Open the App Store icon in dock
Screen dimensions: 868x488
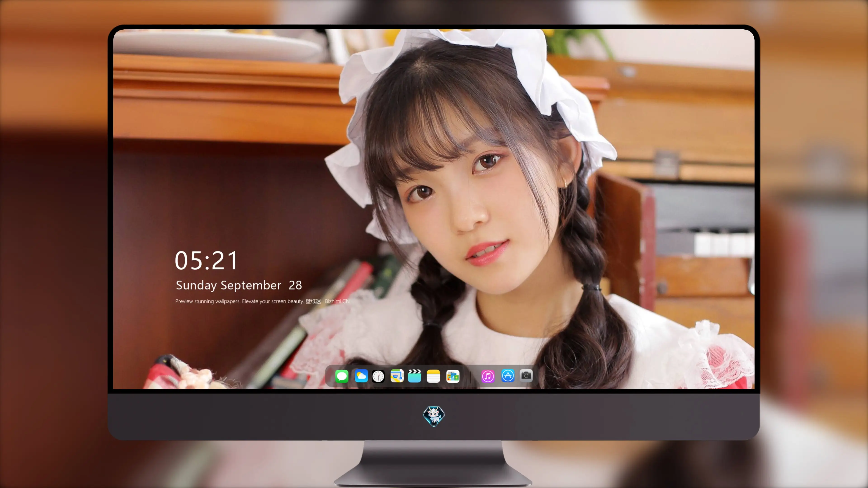[508, 375]
